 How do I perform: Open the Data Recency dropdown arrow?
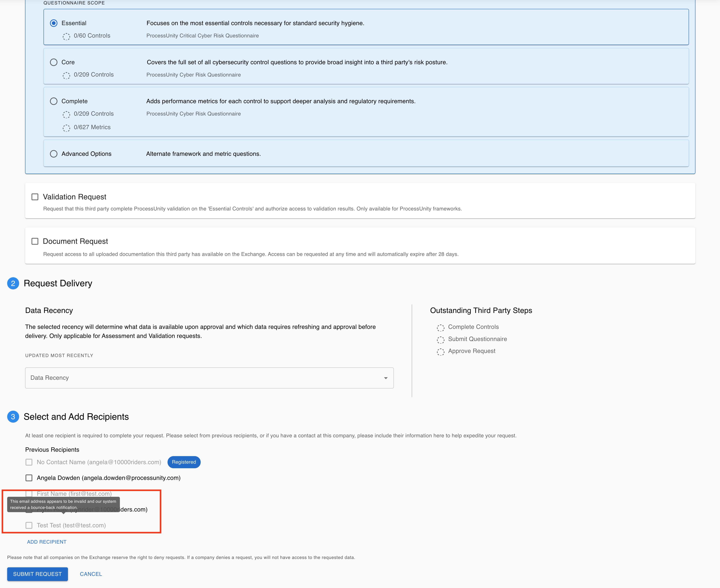(x=385, y=378)
